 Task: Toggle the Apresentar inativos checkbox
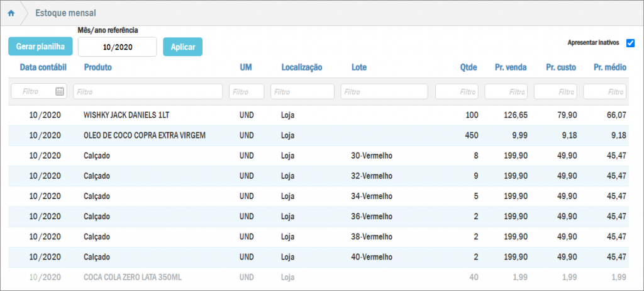coord(630,43)
